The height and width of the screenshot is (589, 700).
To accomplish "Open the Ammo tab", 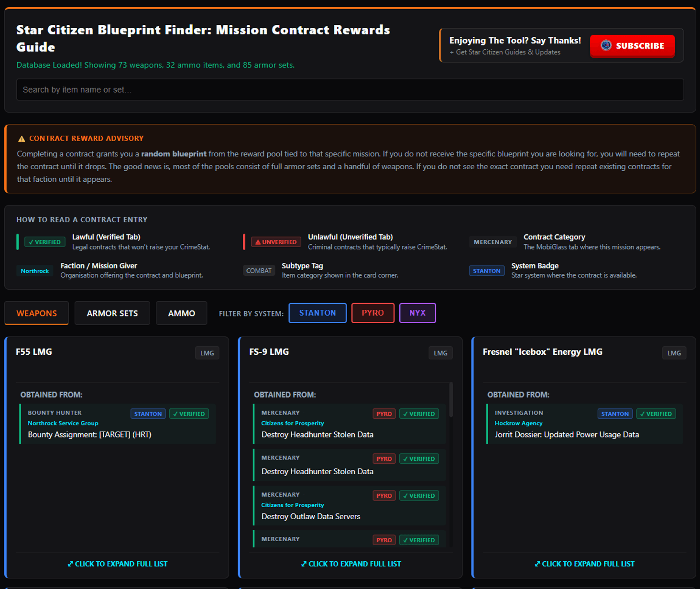I will click(x=181, y=313).
